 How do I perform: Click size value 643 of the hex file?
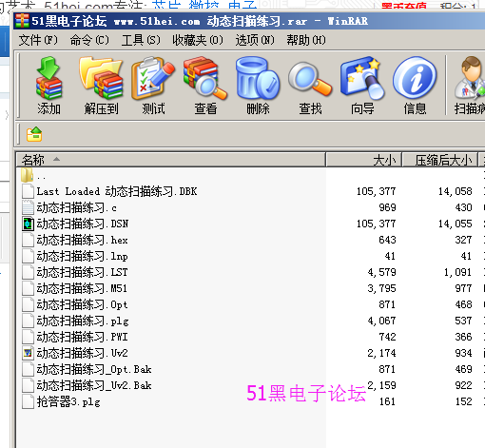(x=387, y=240)
